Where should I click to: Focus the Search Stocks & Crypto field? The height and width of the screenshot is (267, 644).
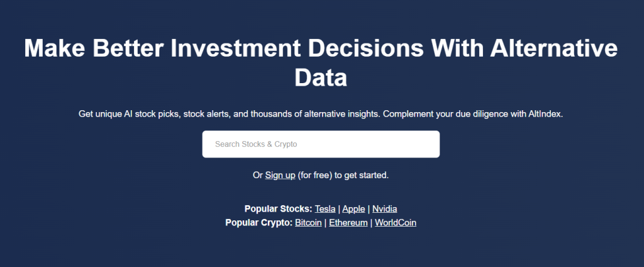(321, 144)
